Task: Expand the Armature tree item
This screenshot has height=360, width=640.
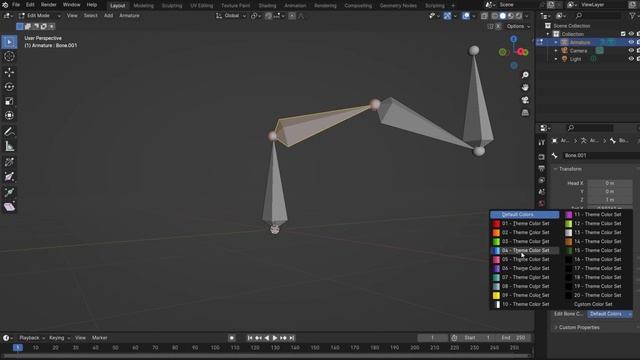Action: [556, 42]
